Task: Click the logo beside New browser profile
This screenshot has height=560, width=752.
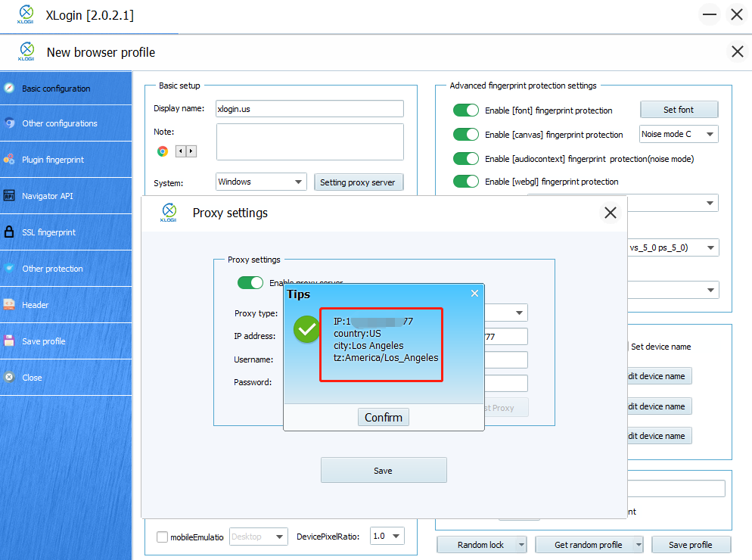Action: tap(26, 51)
